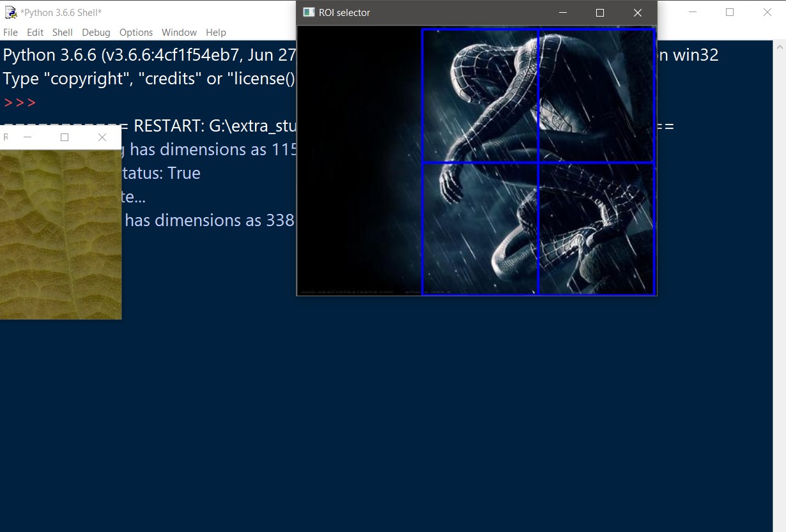Viewport: 786px width, 532px height.
Task: Minimize the ROI selector window
Action: point(563,13)
